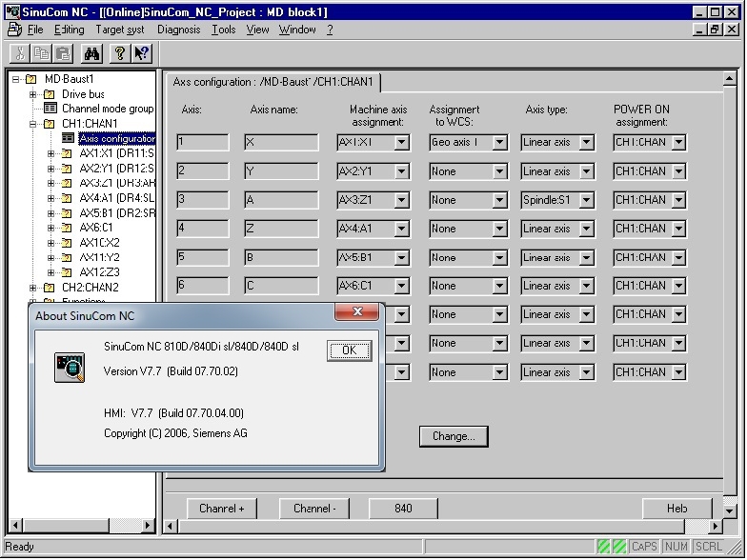
Task: Open POWER ON assignment dropdown for axis 2
Action: pyautogui.click(x=678, y=171)
